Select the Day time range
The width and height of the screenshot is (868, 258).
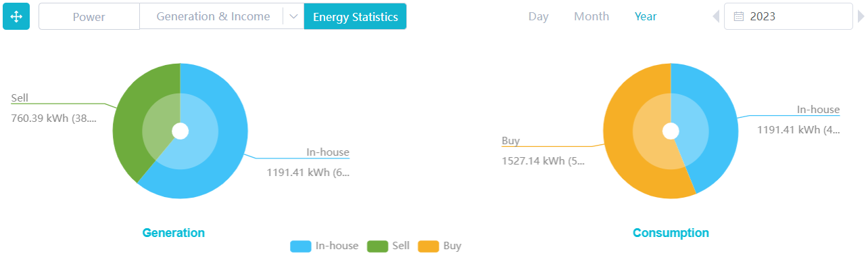tap(538, 16)
